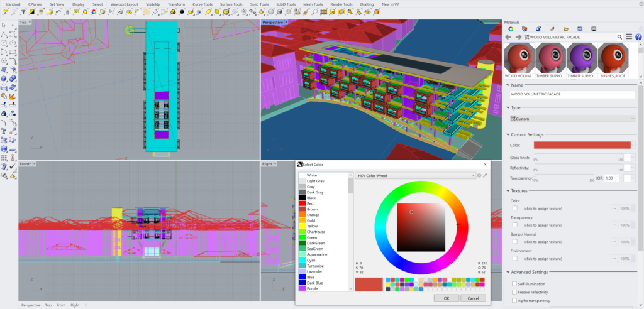Open the material Type Custom dropdown

(x=572, y=119)
